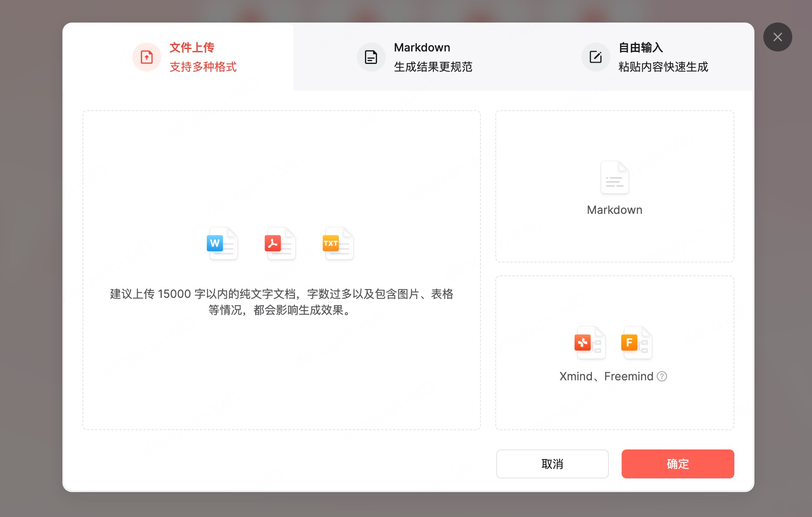
Task: Click the Markdown label in upload area
Action: [x=614, y=210]
